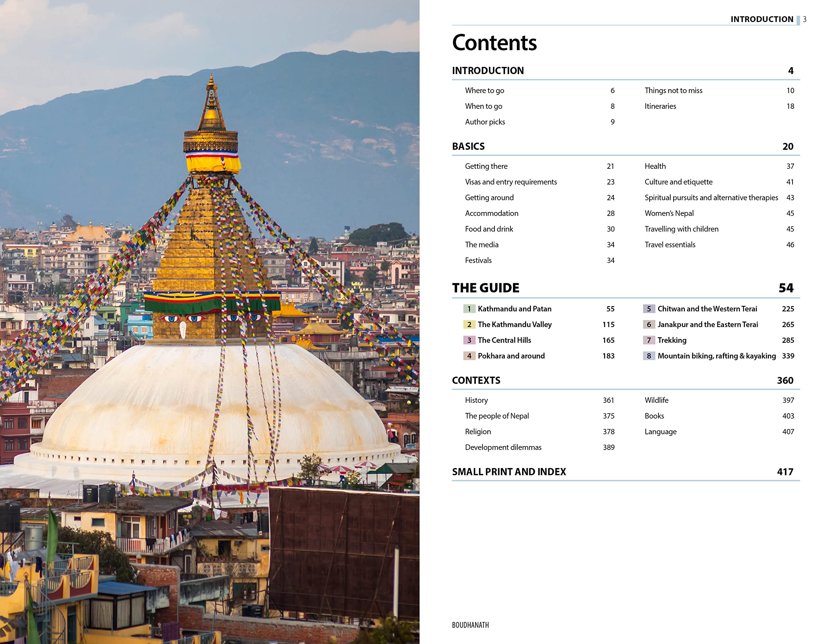This screenshot has width=839, height=644.
Task: Click the BOUDHANATH photo caption
Action: pyautogui.click(x=470, y=625)
